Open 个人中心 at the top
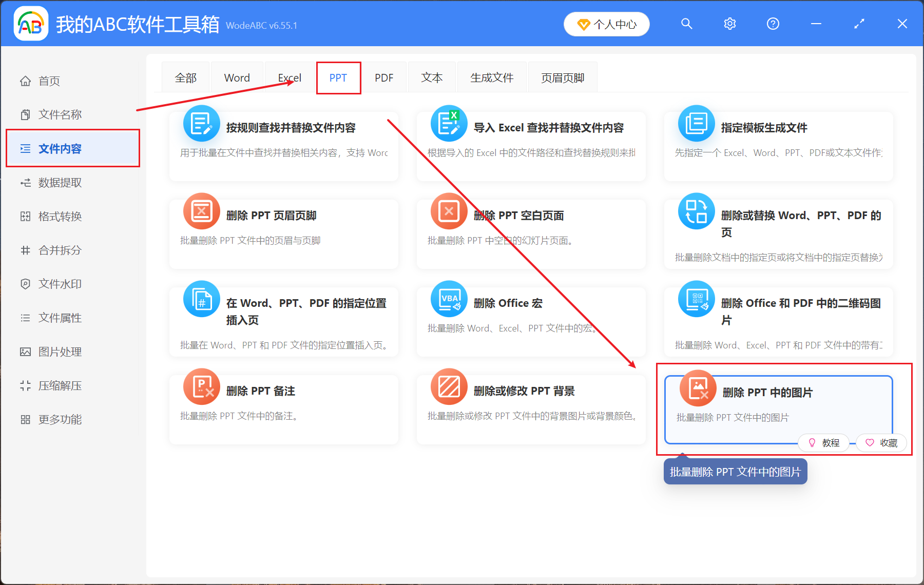 606,24
